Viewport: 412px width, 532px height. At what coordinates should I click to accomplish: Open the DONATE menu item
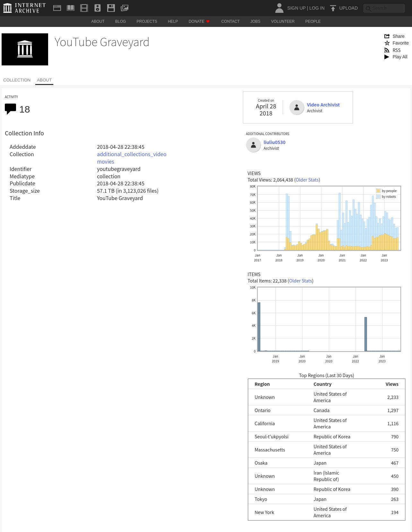(196, 21)
